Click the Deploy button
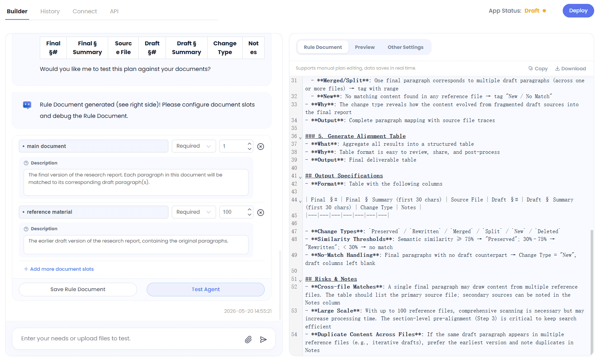This screenshot has width=600, height=364. tap(578, 11)
